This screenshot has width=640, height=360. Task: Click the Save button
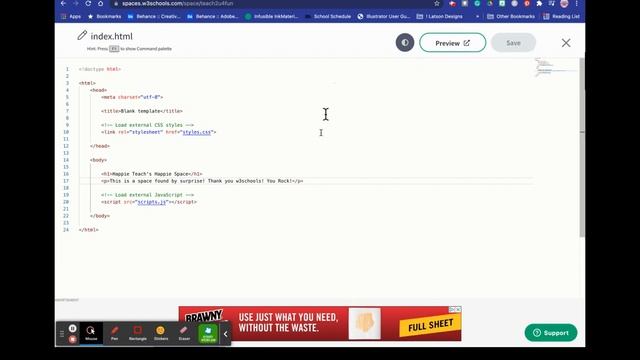pos(513,42)
